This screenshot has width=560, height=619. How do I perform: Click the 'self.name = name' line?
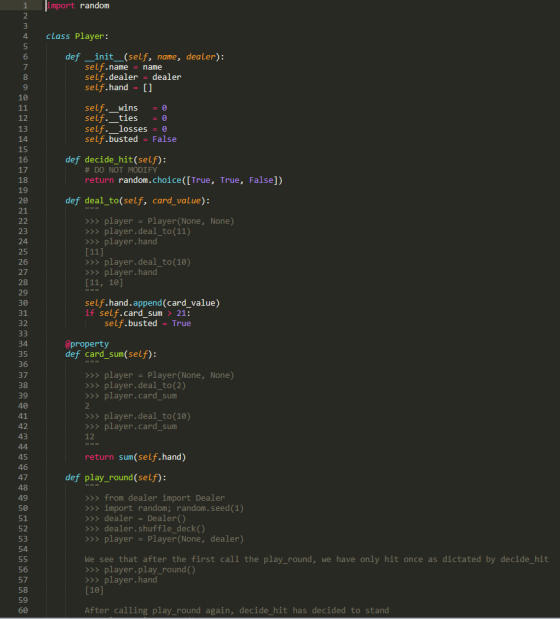pos(123,67)
